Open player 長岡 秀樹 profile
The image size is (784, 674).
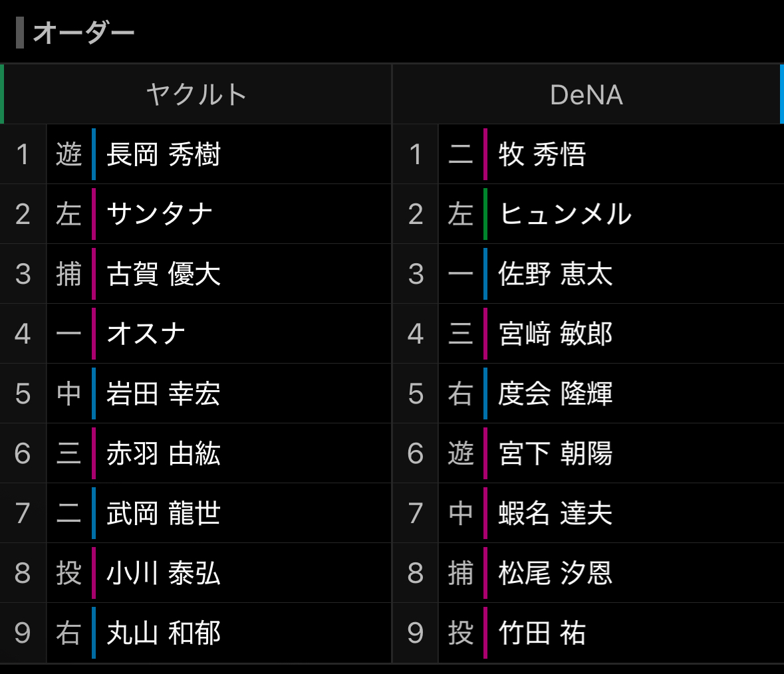[164, 154]
